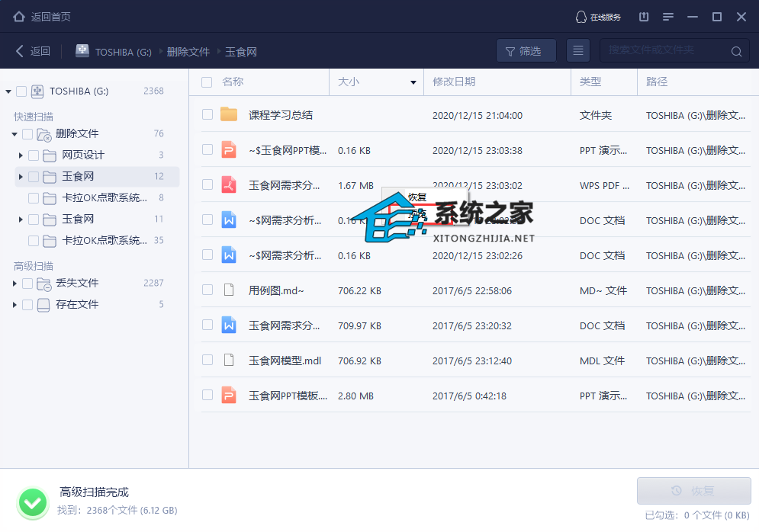The height and width of the screenshot is (532, 759).
Task: Open online service headset icon
Action: (581, 17)
